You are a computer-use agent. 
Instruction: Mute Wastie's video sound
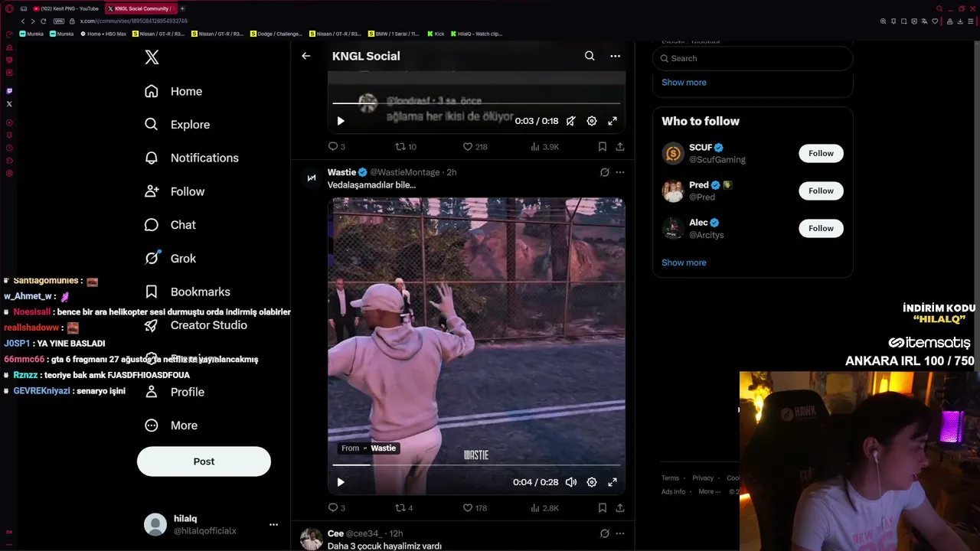click(570, 482)
